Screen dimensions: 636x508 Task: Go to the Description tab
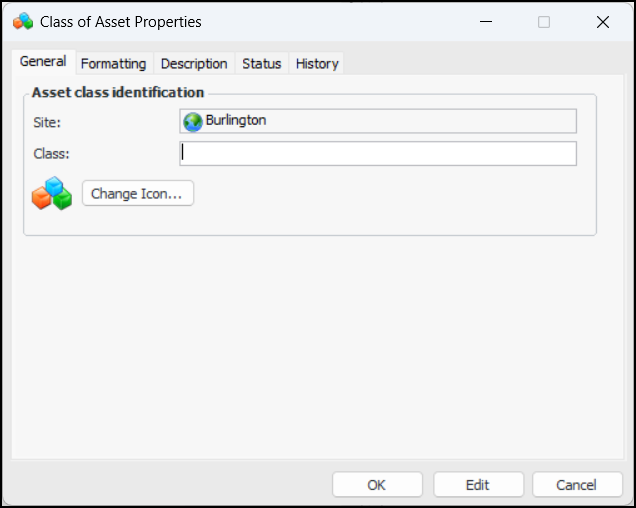coord(194,64)
